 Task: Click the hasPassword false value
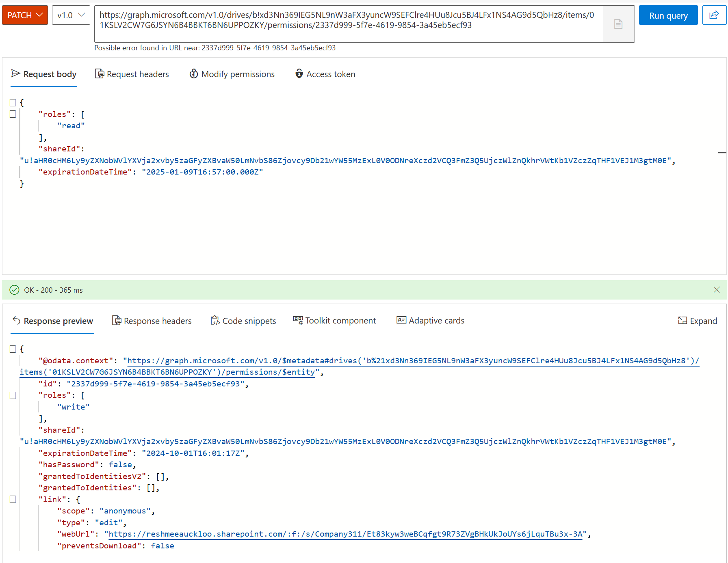120,465
